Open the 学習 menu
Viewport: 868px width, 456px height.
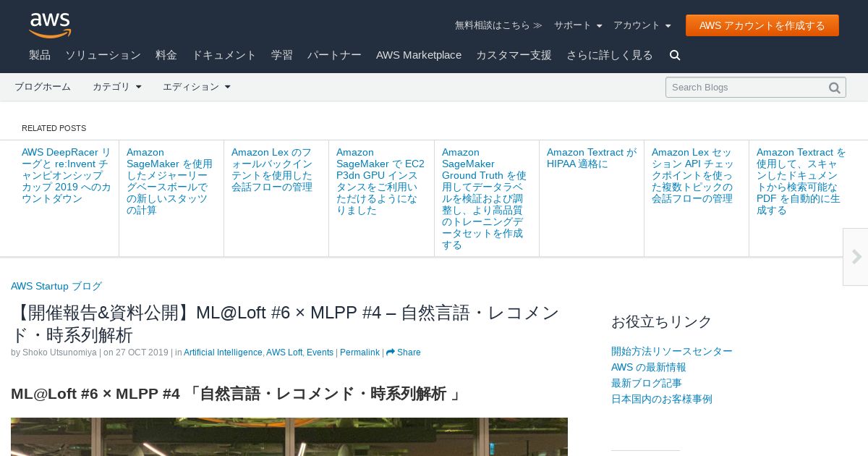point(282,55)
